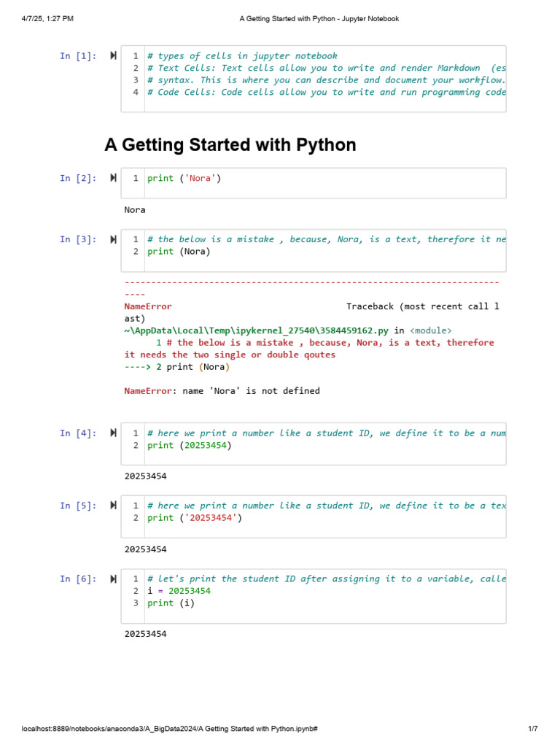Click the print (i) line in cell 6
This screenshot has width=560, height=747.
pyautogui.click(x=171, y=603)
